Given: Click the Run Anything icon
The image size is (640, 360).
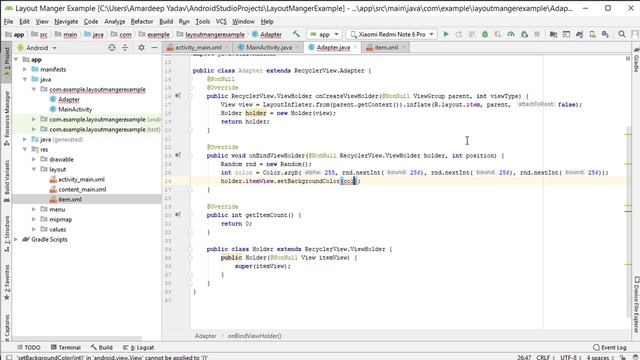Looking at the screenshot, I should (x=566, y=34).
